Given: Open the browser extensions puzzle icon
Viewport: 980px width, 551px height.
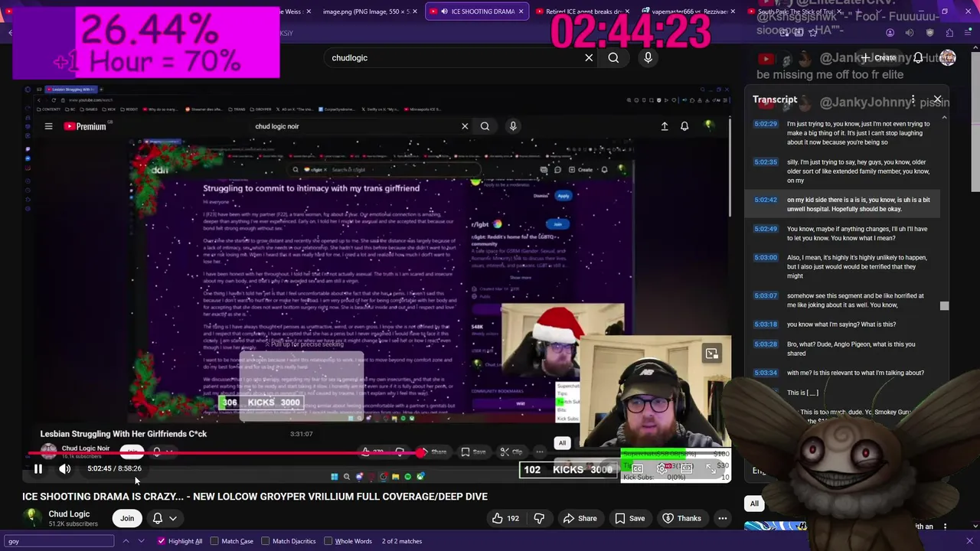Looking at the screenshot, I should click(x=950, y=33).
